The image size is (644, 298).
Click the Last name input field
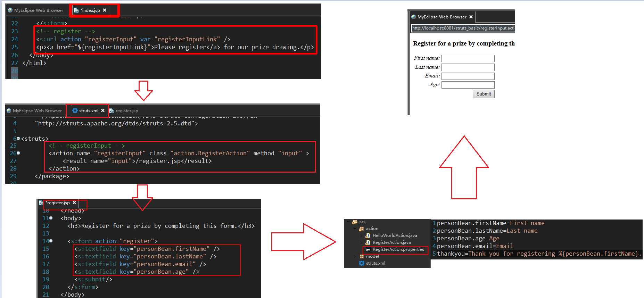point(468,67)
